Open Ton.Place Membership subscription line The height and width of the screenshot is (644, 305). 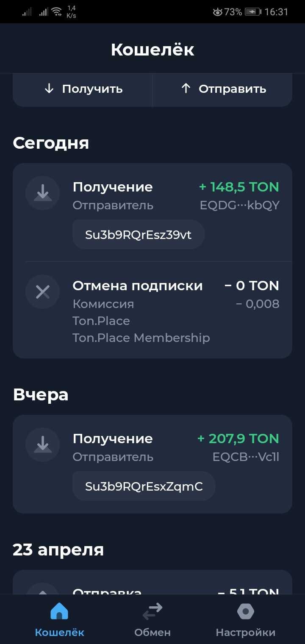(141, 338)
